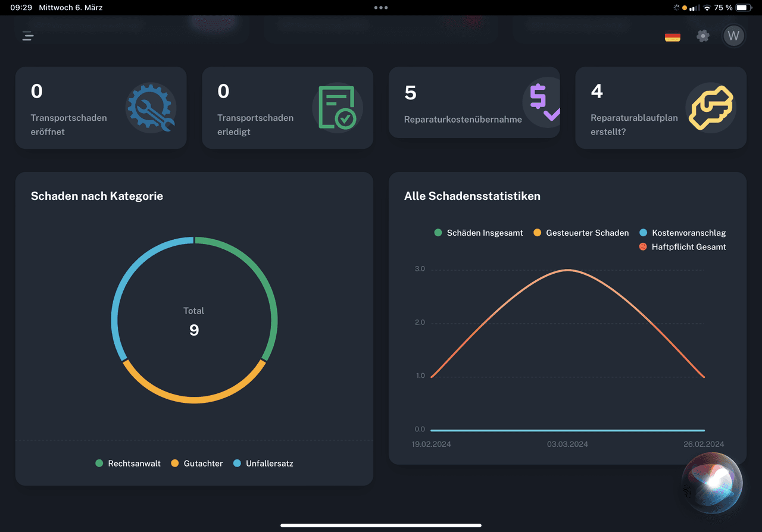762x532 pixels.
Task: Click the yellow handshake Reparaturablaufplan icon
Action: tap(711, 108)
